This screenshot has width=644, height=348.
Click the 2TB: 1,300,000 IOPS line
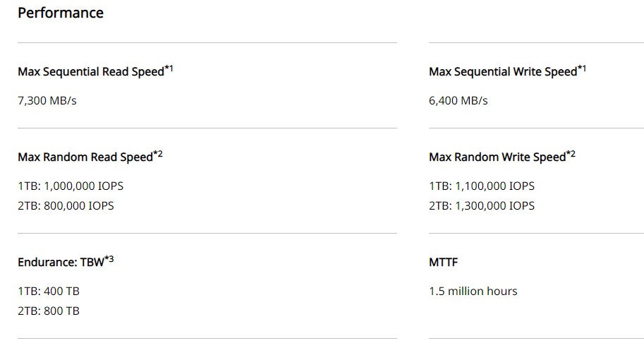pyautogui.click(x=482, y=206)
